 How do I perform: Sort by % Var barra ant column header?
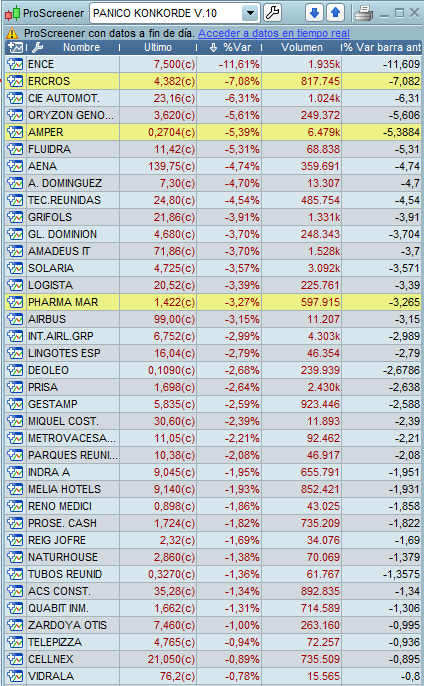click(x=382, y=47)
